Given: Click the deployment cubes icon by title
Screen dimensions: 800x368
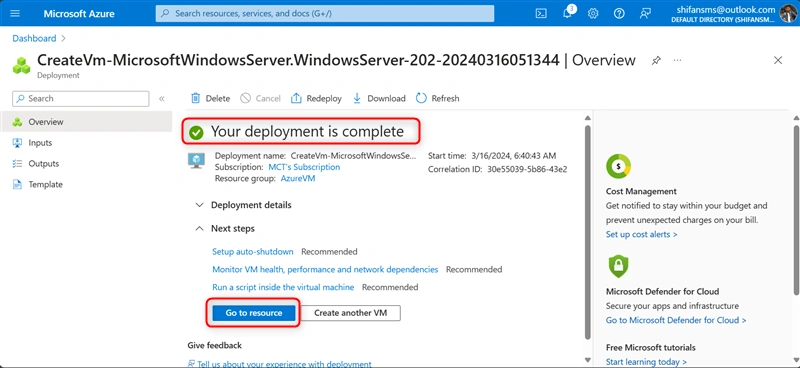Looking at the screenshot, I should (21, 65).
